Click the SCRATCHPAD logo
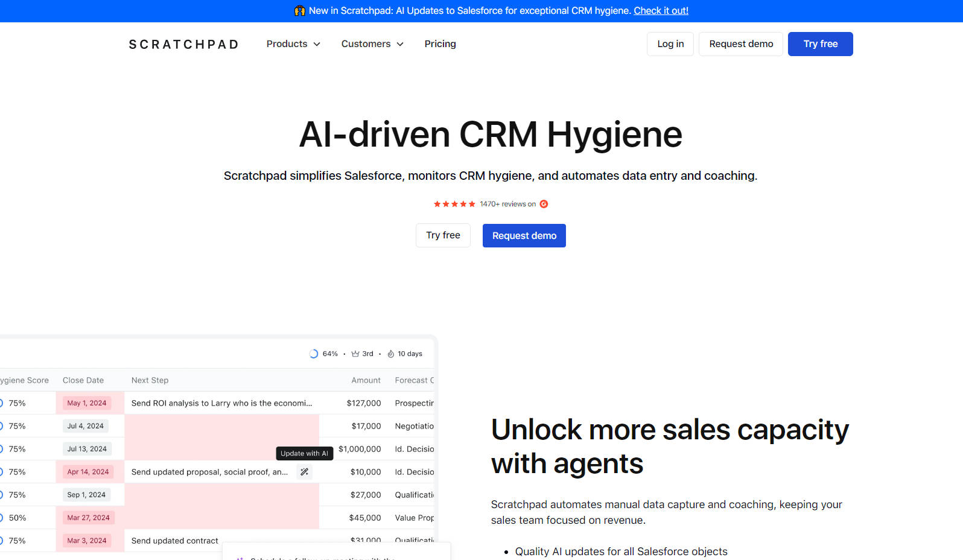 183,44
